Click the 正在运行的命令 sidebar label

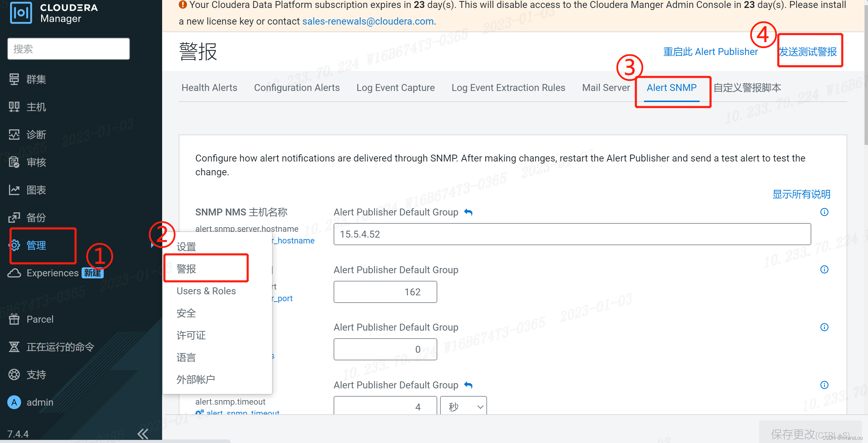(x=60, y=347)
